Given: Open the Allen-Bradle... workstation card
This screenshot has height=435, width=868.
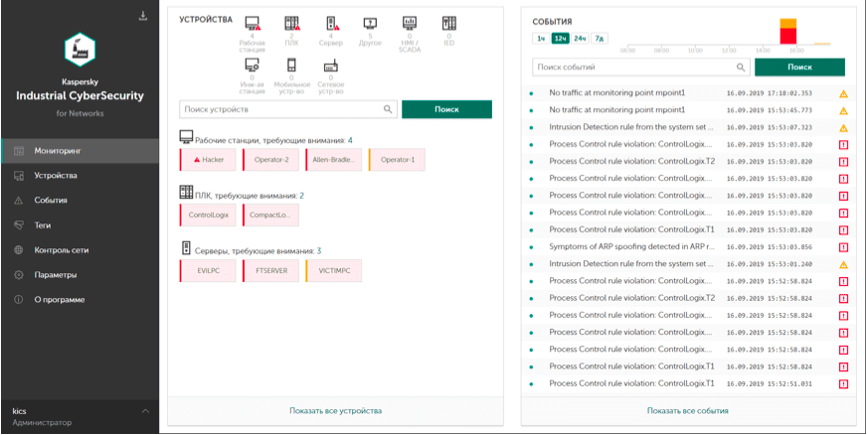Looking at the screenshot, I should (334, 160).
